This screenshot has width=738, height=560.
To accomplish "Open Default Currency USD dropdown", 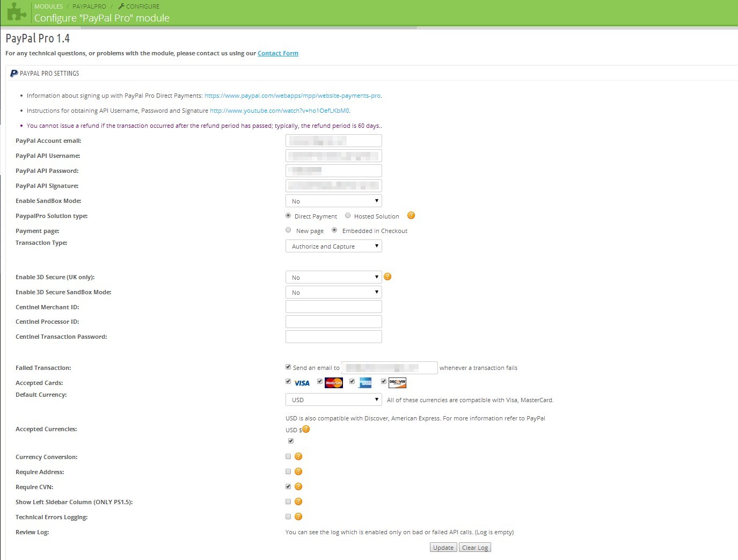I will coord(334,399).
